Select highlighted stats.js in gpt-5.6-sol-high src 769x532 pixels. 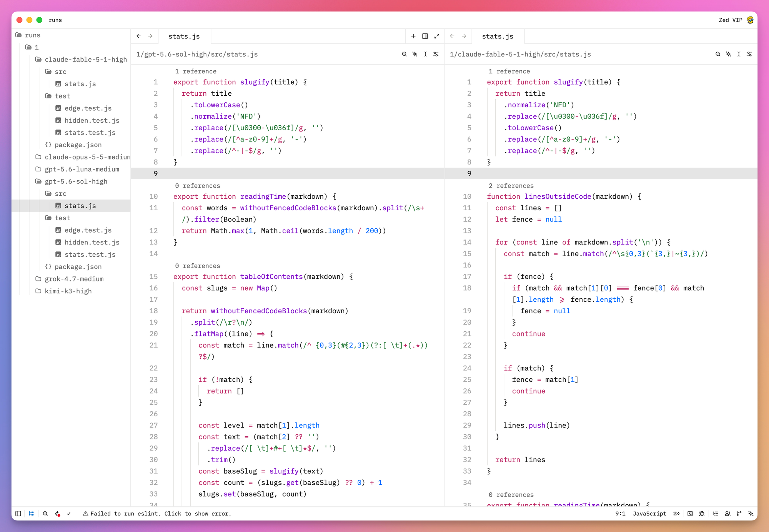[x=76, y=206]
